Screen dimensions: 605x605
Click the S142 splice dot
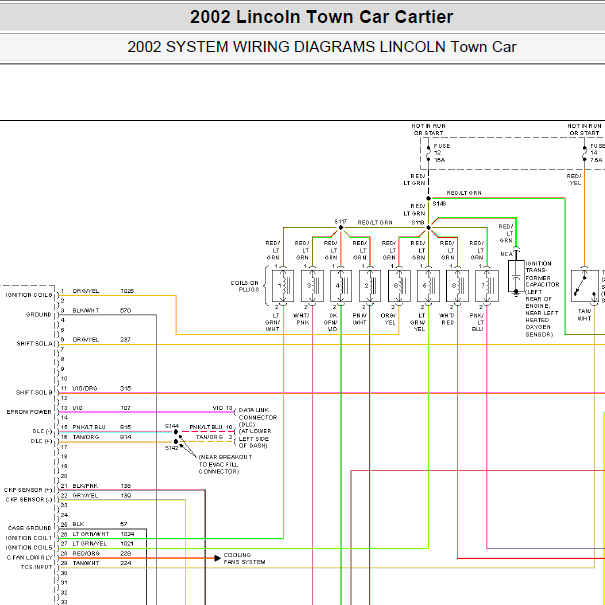point(176,441)
